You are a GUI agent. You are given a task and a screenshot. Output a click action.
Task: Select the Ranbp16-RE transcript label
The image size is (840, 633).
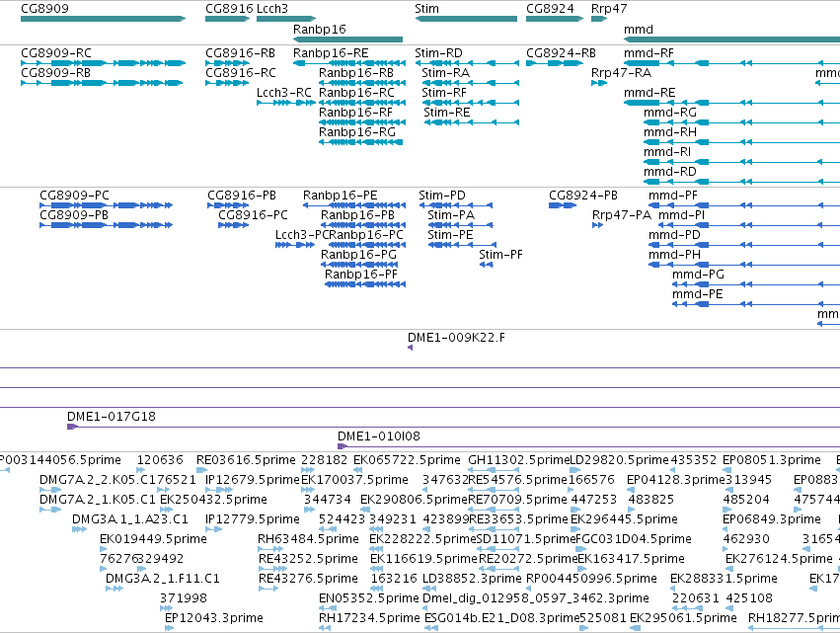pos(331,53)
